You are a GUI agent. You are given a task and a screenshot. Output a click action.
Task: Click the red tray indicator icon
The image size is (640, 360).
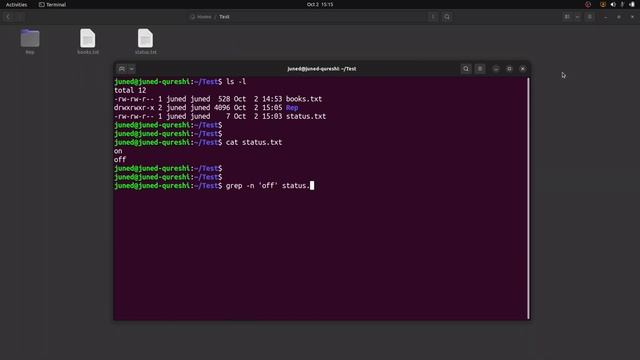[588, 4]
